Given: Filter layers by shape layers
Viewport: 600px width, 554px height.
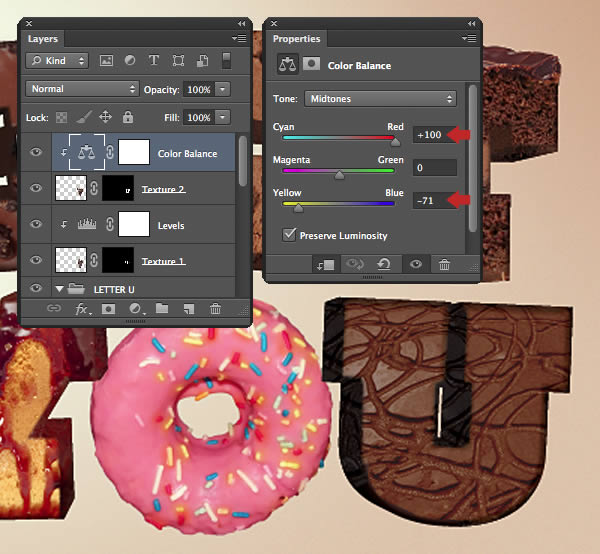Looking at the screenshot, I should 178,60.
